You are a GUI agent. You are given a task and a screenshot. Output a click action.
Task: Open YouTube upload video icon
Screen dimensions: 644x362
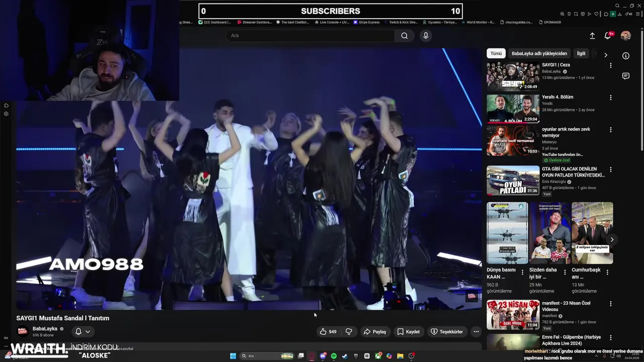coord(592,36)
